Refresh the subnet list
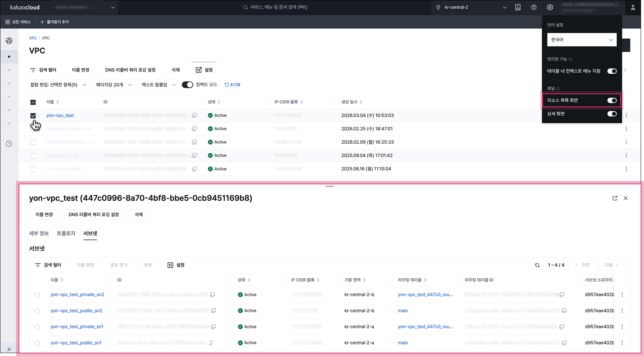Screen dimensions: 644x356 [x=537, y=265]
